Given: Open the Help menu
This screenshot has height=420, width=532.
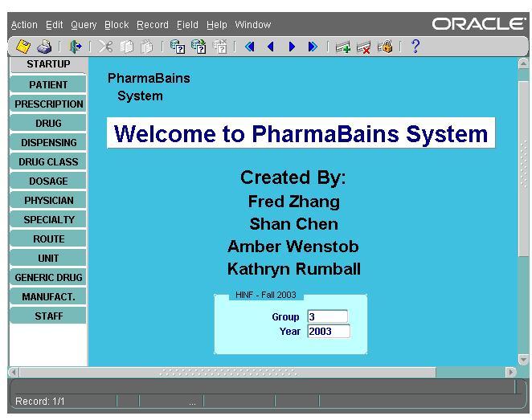Looking at the screenshot, I should click(x=216, y=25).
